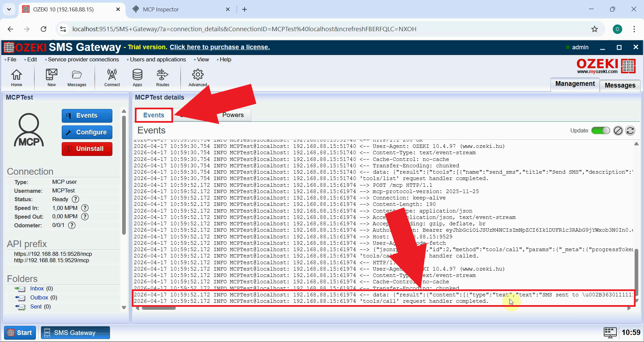Switch to the Management tab
Viewport: 644px width, 342px height.
pyautogui.click(x=575, y=84)
